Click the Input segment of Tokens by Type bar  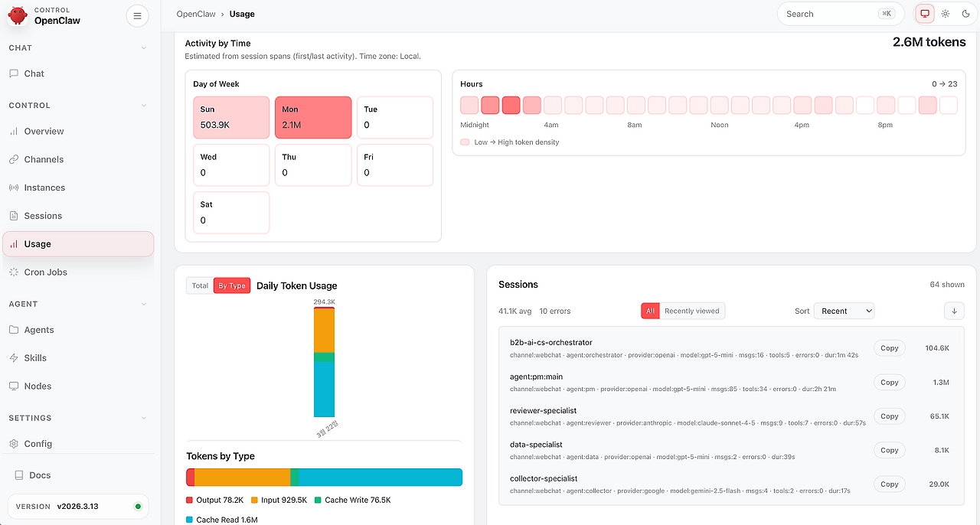pyautogui.click(x=243, y=477)
